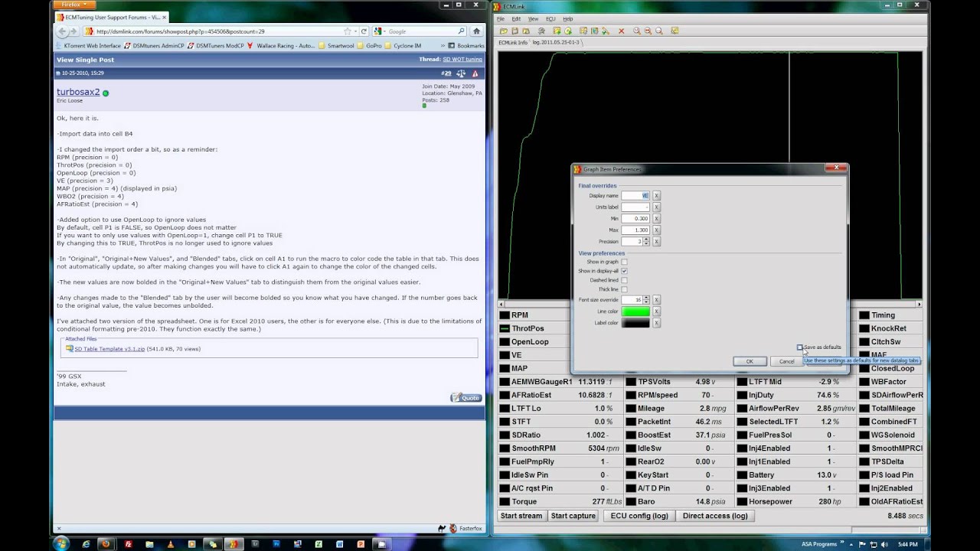Screen dimensions: 980x551
Task: Clear the Display name override with X
Action: (x=656, y=196)
